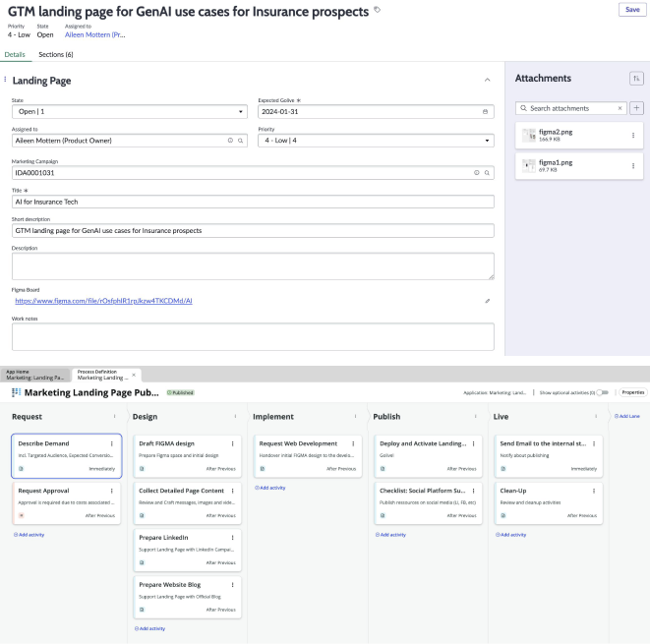Open the kebab menu on Describe Demand card

(x=112, y=443)
